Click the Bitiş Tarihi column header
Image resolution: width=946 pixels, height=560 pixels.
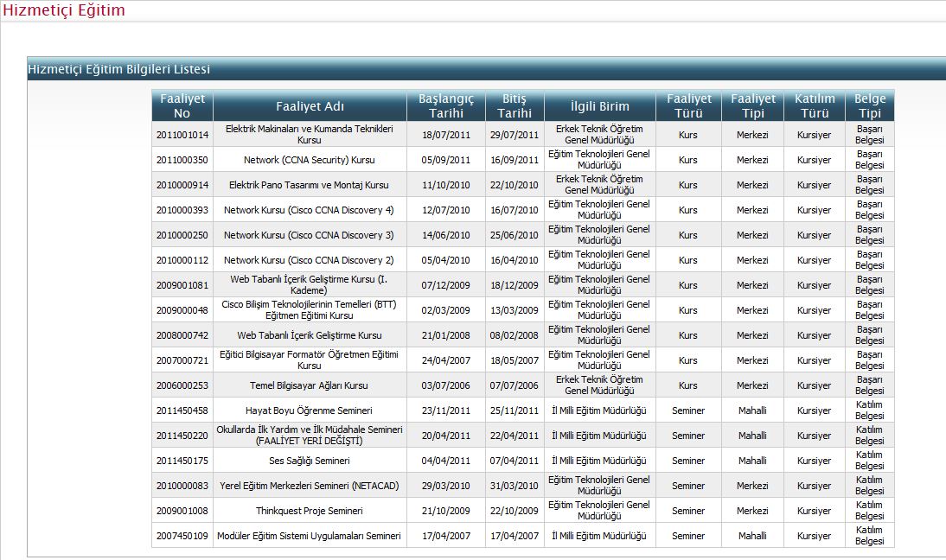[514, 105]
